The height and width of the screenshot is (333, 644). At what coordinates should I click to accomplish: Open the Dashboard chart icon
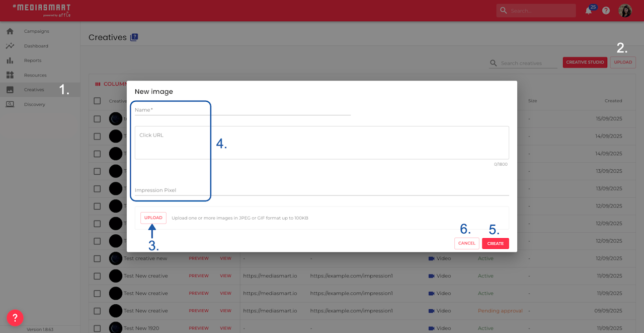tap(10, 46)
